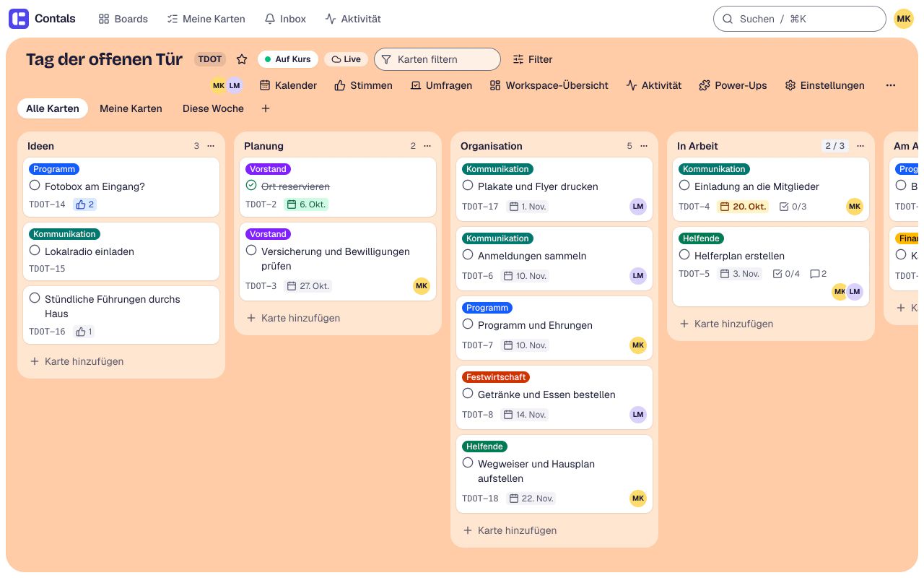Switch to the Alle Karten tab

pyautogui.click(x=53, y=108)
